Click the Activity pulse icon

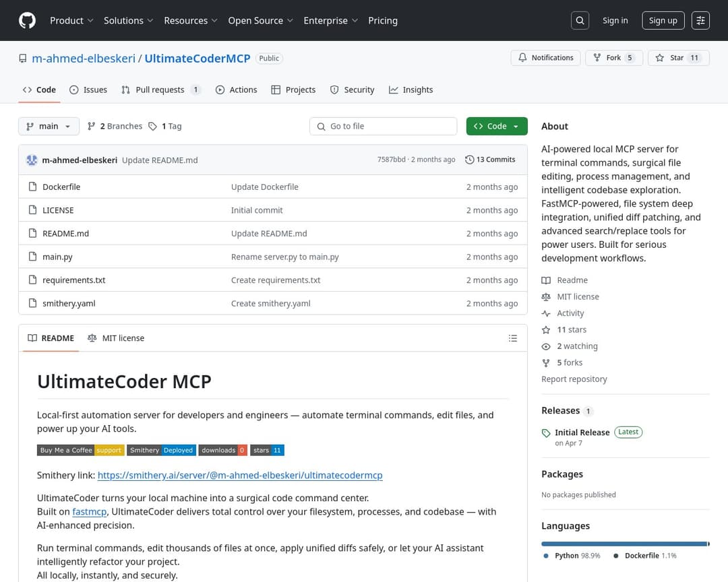click(x=546, y=313)
